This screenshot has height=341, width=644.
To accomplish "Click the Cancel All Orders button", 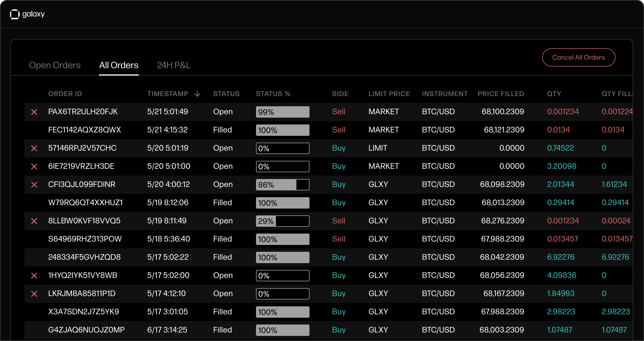I will pyautogui.click(x=579, y=57).
